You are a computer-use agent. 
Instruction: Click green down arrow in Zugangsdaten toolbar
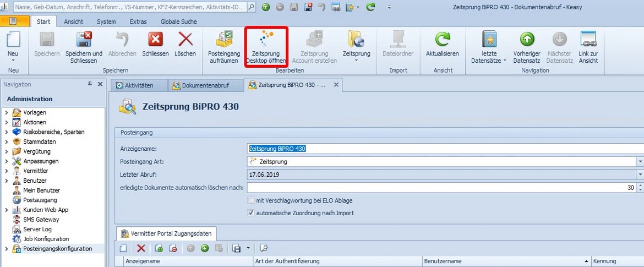(205, 248)
